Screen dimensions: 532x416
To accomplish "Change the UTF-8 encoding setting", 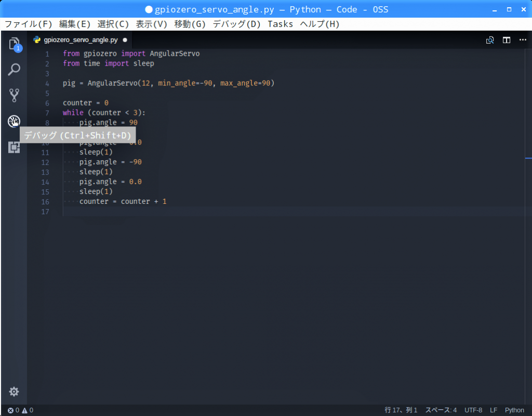I will point(473,410).
